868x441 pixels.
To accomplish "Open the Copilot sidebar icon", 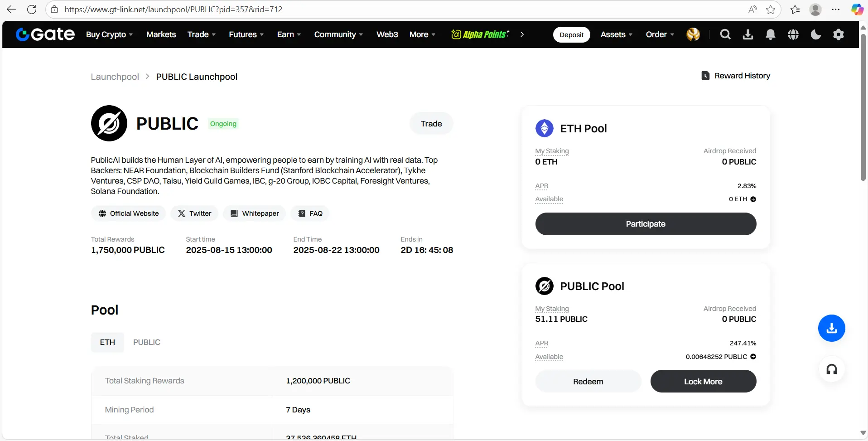I will click(857, 9).
